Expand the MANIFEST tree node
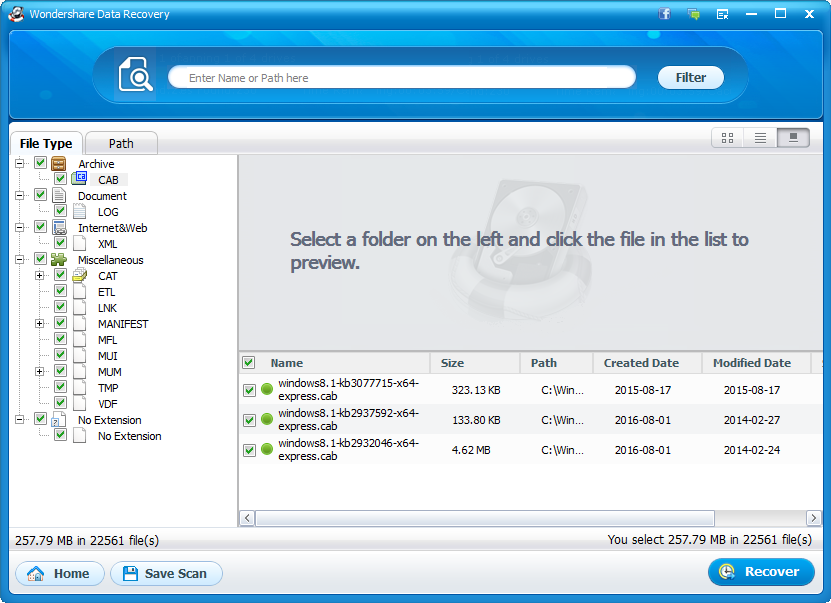 pos(40,324)
